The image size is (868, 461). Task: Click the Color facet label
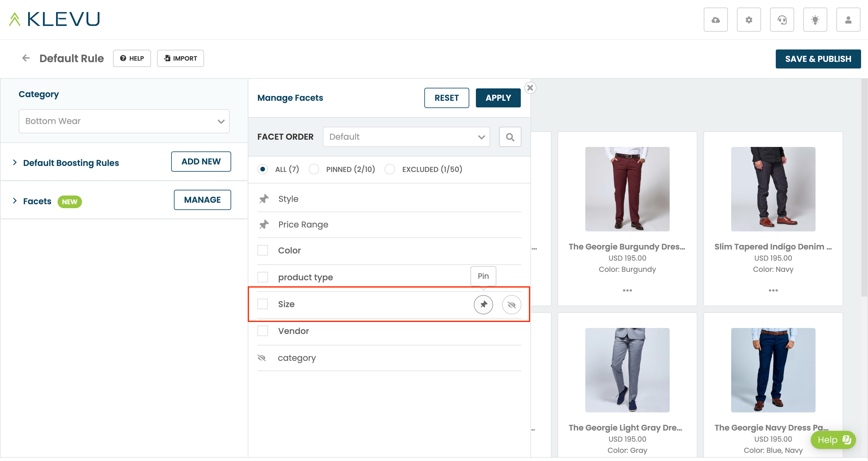point(289,251)
